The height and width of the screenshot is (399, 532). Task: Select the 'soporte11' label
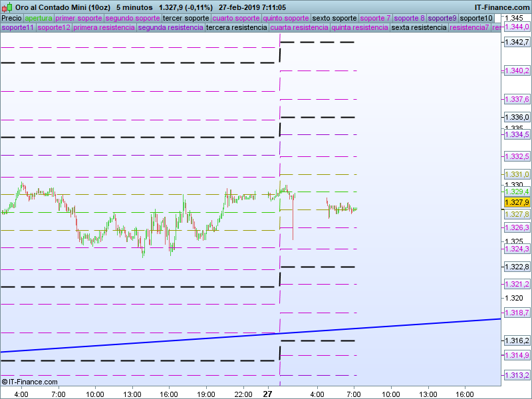pyautogui.click(x=18, y=28)
